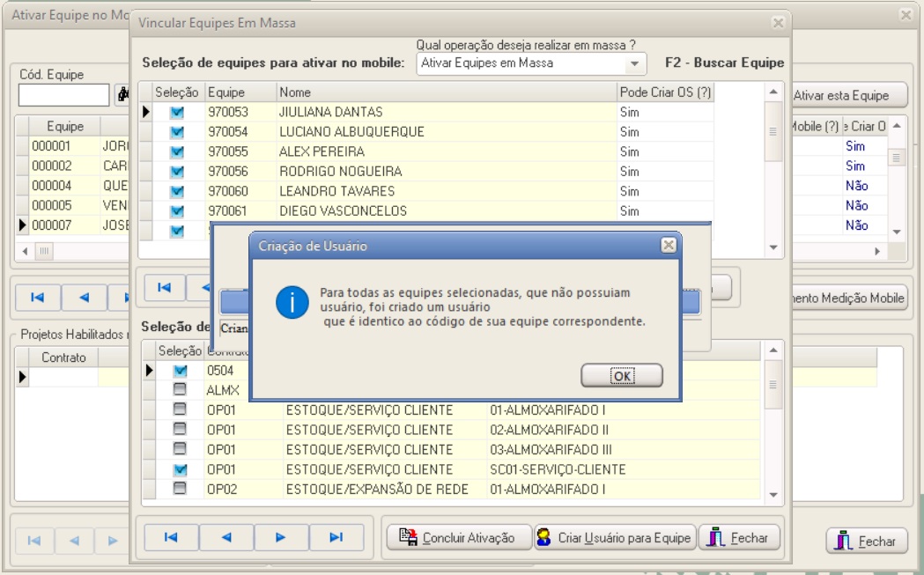Click Fechar in Vincular Equipes dialog
The width and height of the screenshot is (924, 575).
coord(739,537)
